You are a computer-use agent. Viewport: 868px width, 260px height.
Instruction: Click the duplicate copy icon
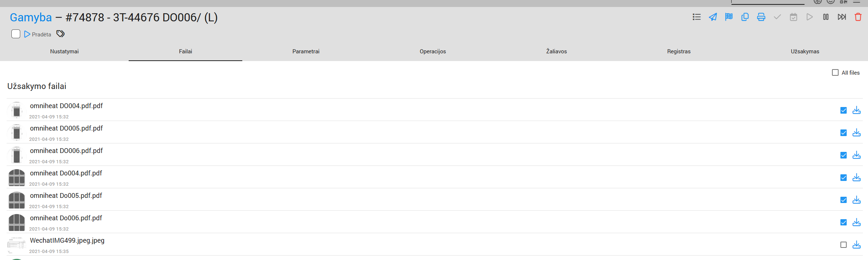(745, 17)
